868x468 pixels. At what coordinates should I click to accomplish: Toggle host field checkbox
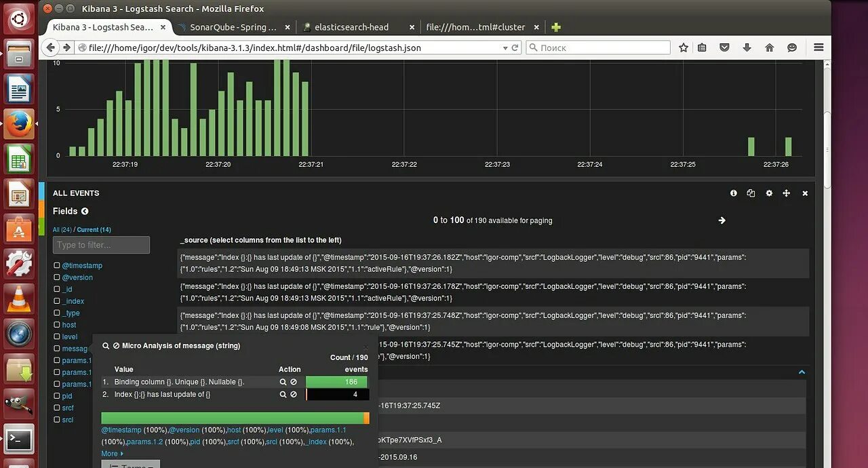[x=57, y=325]
